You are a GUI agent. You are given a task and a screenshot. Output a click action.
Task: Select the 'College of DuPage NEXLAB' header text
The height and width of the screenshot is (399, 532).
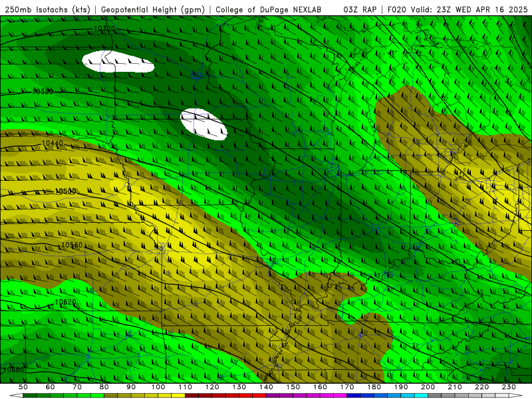tap(268, 9)
